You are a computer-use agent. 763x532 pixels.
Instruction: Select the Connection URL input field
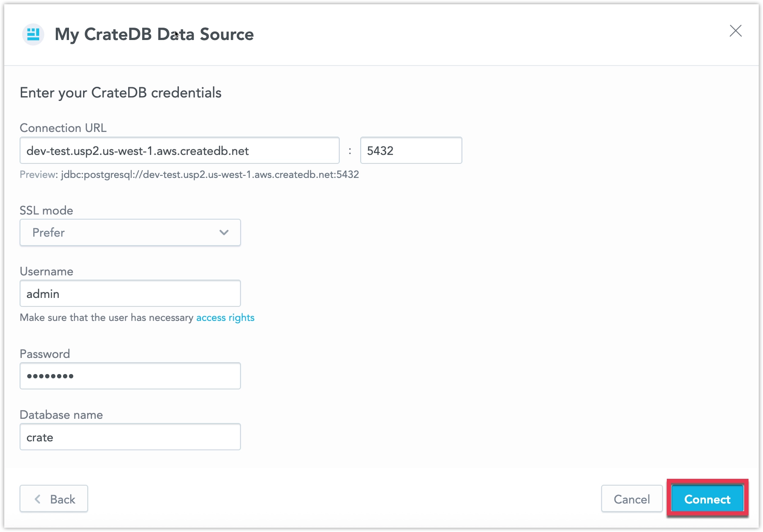[179, 150]
